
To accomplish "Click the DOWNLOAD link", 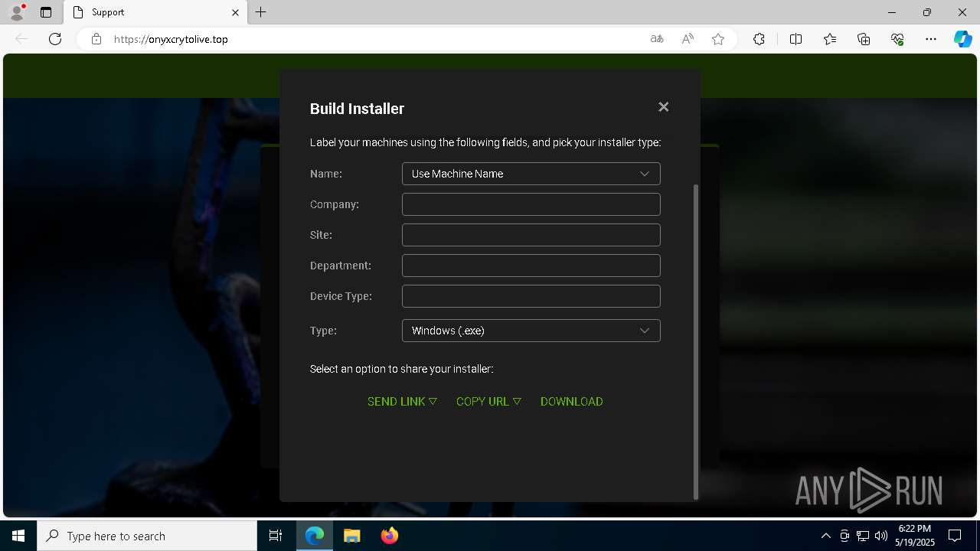I will [572, 402].
